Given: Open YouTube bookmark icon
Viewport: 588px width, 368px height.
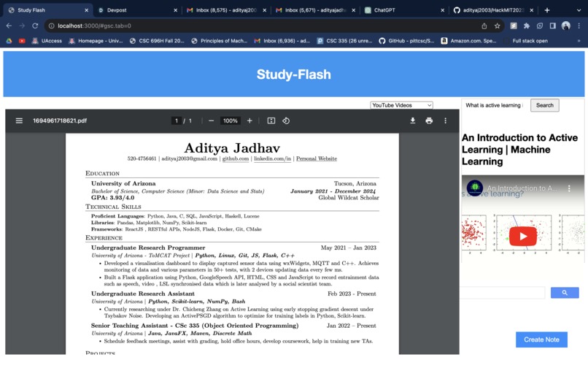Looking at the screenshot, I should coord(22,41).
